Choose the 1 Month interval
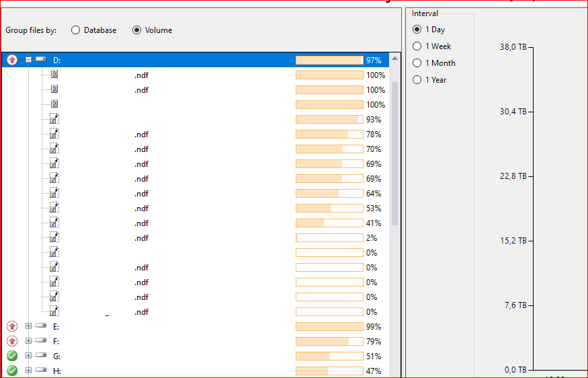Screen dimensions: 588x378 pos(417,63)
